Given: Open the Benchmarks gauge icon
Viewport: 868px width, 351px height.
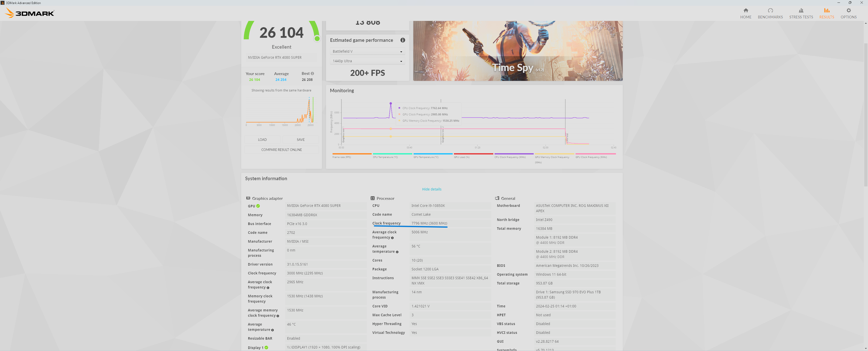Looking at the screenshot, I should tap(770, 10).
